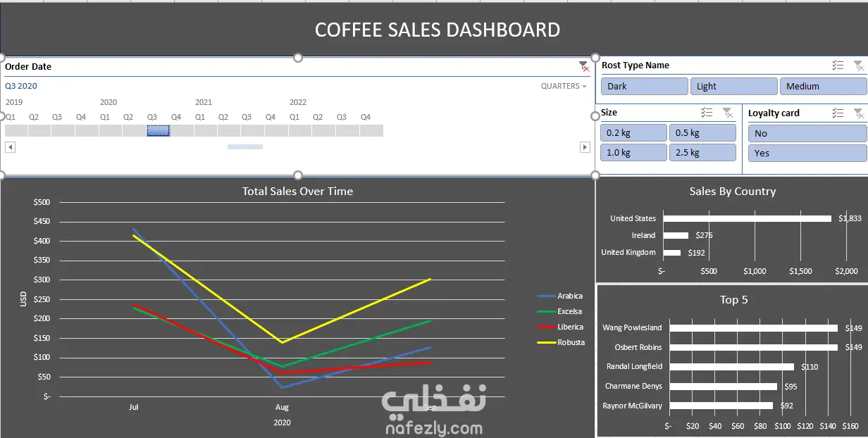Click the Q3 2020 selection label
This screenshot has height=438, width=868.
[x=21, y=86]
